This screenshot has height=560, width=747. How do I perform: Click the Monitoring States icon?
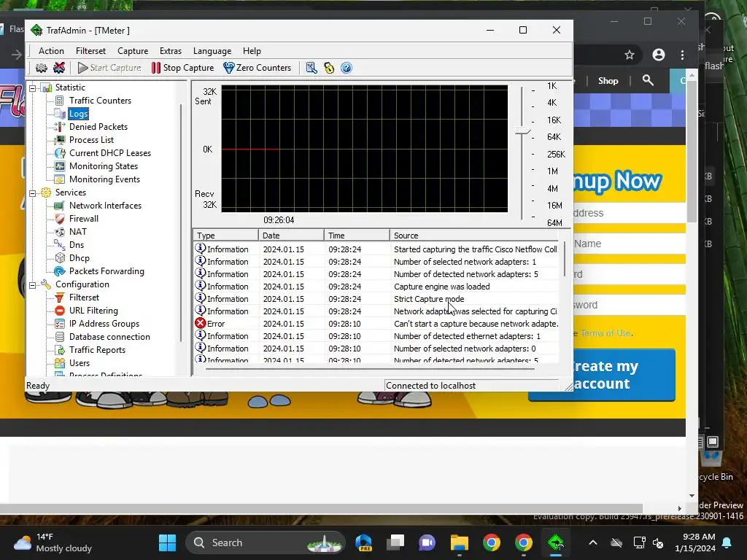coord(60,166)
